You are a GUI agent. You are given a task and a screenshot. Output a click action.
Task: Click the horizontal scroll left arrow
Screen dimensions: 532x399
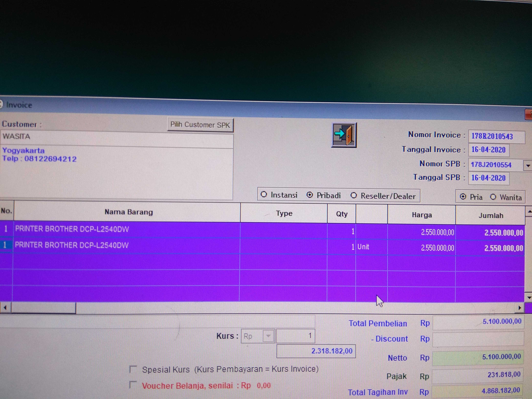[x=5, y=307]
